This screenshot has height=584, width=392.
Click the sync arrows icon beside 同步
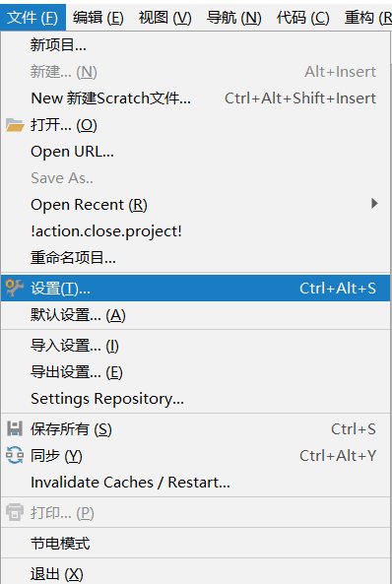(15, 456)
